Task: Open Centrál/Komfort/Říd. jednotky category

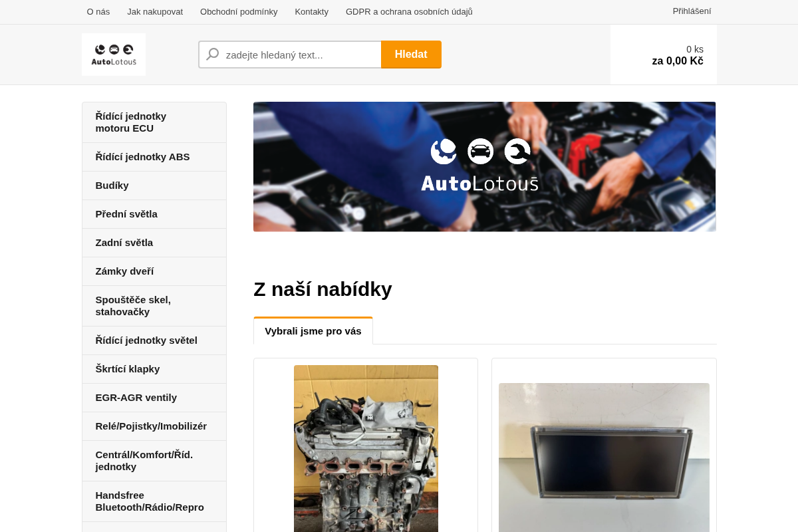Action: [x=154, y=461]
